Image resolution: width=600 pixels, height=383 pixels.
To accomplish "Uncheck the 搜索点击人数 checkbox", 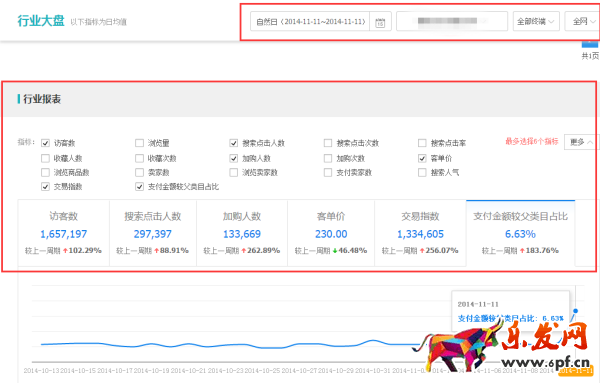I will 233,143.
